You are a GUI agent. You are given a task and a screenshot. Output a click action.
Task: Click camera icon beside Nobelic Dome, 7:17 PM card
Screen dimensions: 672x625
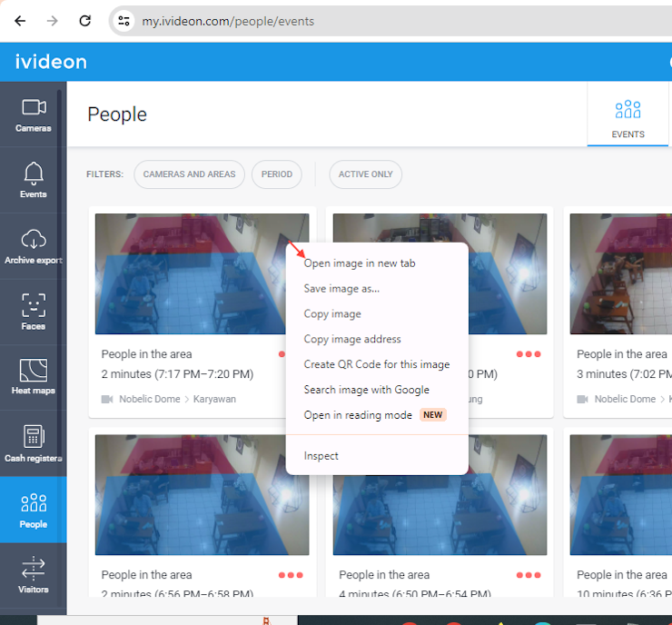pos(107,399)
